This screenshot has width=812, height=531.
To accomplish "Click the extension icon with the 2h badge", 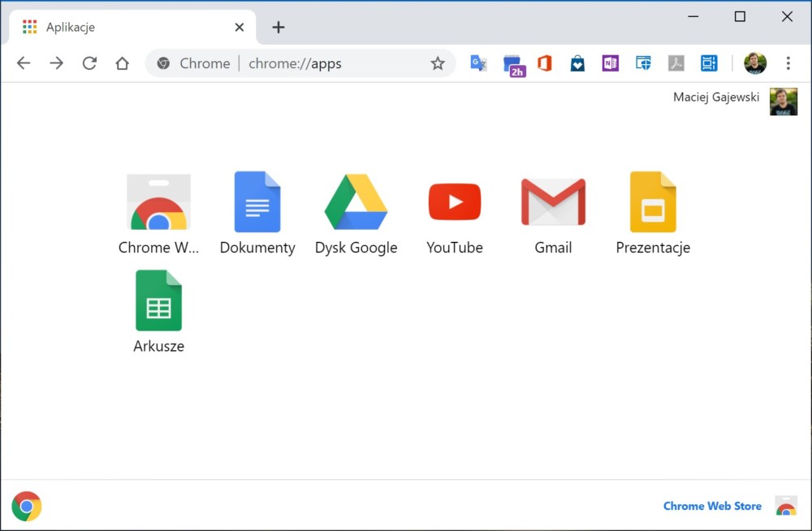I will coord(514,65).
